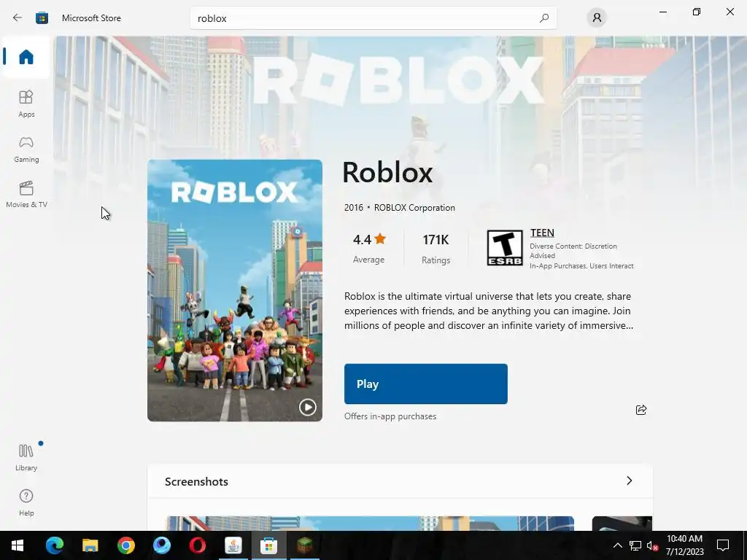
Task: Click the network tray icon
Action: pos(635,545)
